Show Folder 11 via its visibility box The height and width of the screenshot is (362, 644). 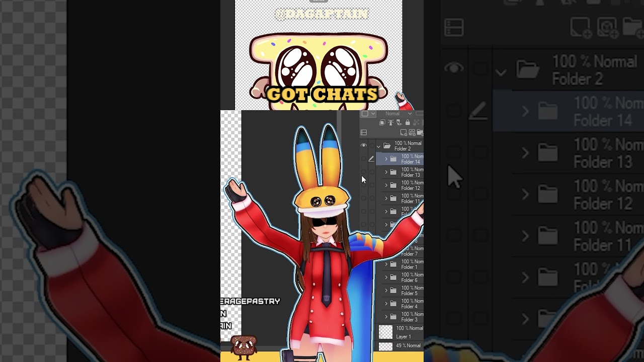click(363, 198)
